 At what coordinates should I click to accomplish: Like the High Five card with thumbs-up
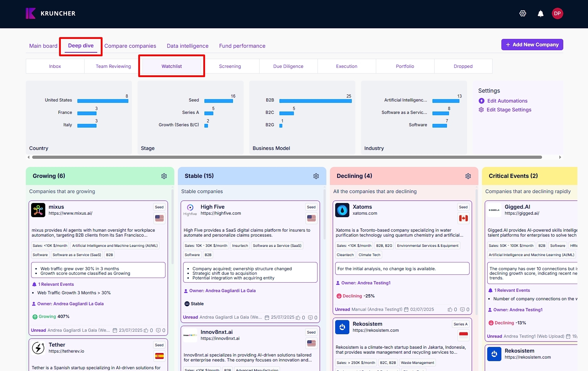tap(298, 318)
